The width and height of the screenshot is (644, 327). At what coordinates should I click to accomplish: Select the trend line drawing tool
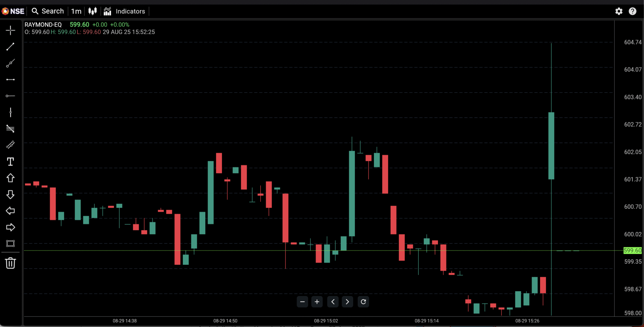(10, 47)
